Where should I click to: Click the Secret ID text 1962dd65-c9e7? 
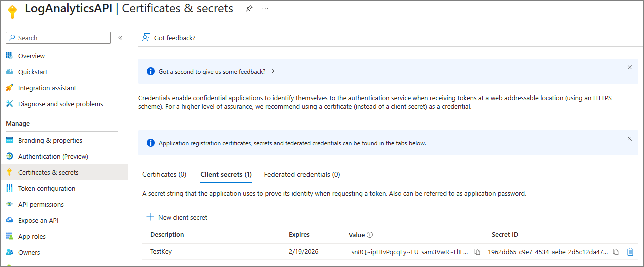(548, 252)
